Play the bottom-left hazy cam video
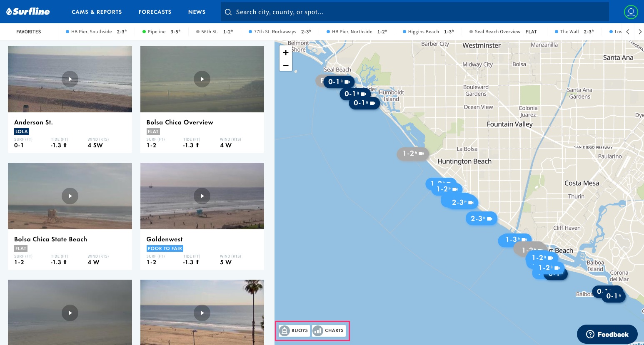Viewport: 644px width, 345px height. coord(70,313)
